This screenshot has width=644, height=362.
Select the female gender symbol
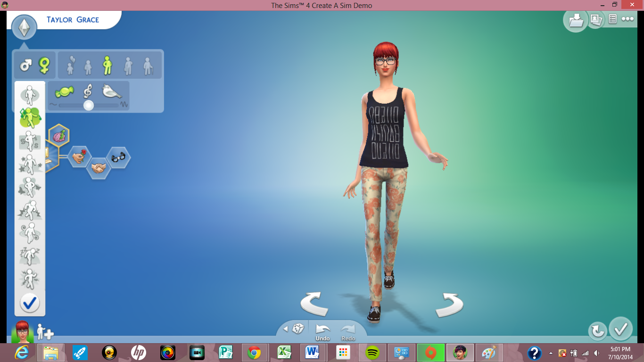point(44,65)
